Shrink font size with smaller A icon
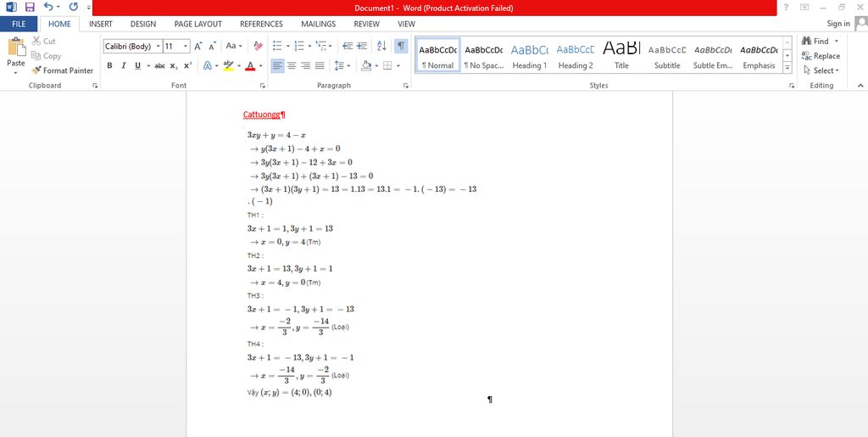Screen dimensions: 868x437 [x=212, y=47]
